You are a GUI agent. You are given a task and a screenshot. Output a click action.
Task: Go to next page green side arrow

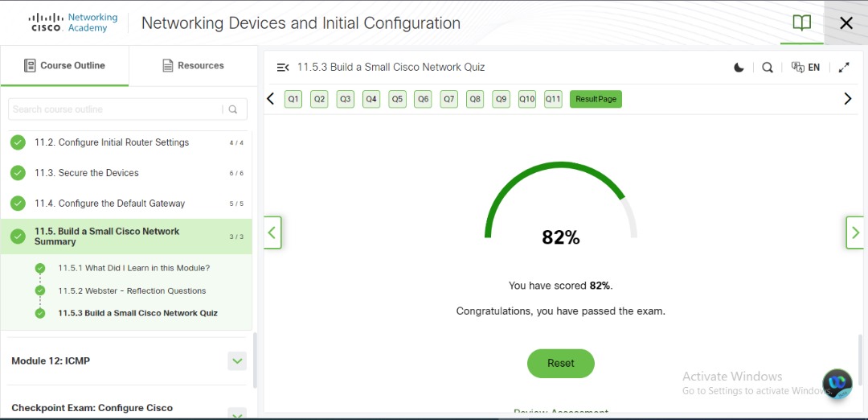click(854, 233)
